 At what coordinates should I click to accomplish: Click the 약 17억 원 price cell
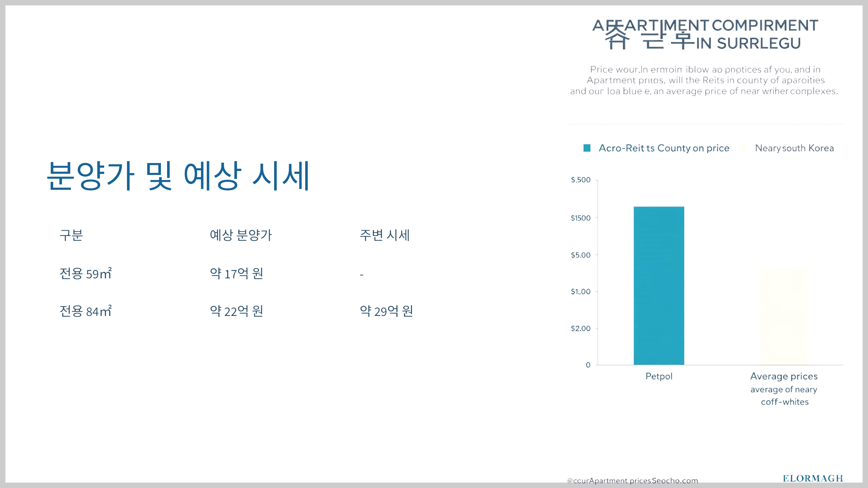[237, 274]
